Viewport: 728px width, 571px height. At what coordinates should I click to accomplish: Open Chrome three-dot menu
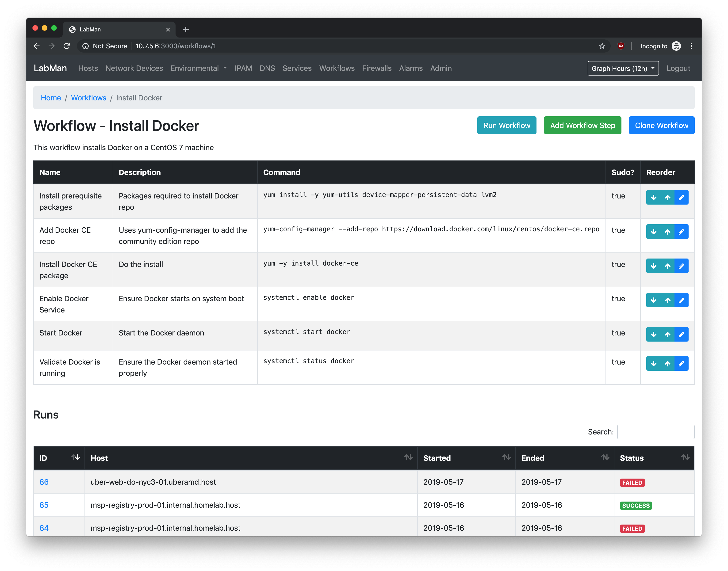pyautogui.click(x=691, y=46)
